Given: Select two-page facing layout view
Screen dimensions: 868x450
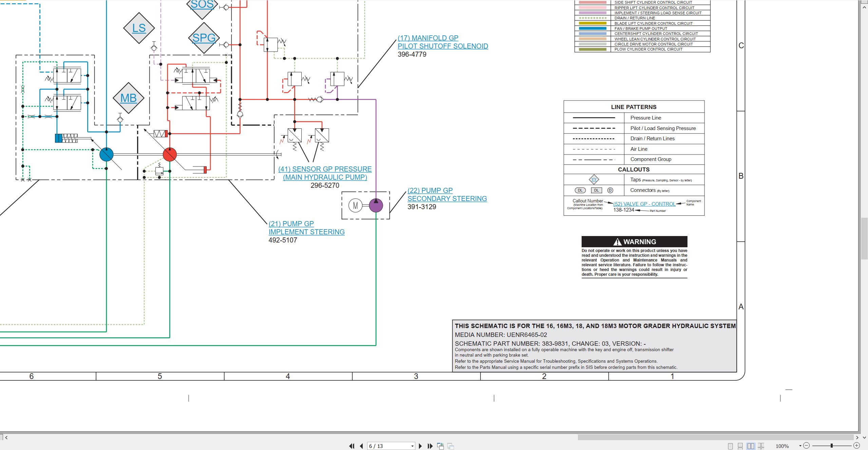Looking at the screenshot, I should click(x=751, y=446).
